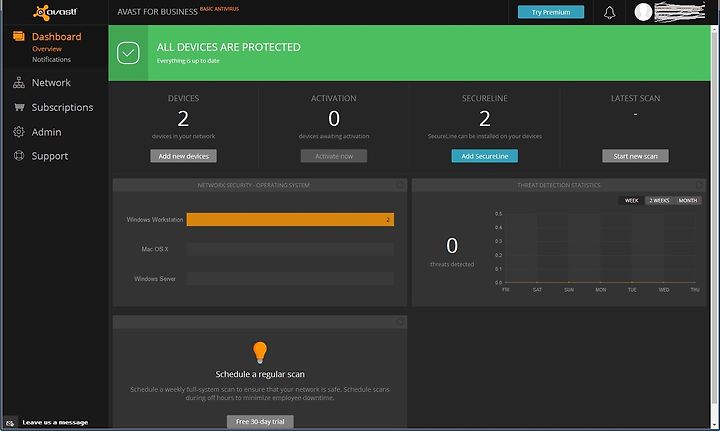
Task: Click the Activate now button
Action: [x=334, y=156]
